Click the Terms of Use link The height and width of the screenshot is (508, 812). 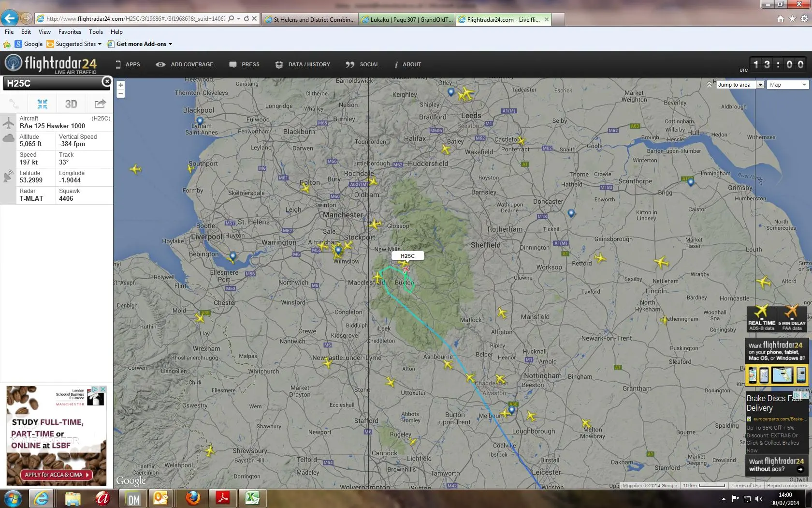746,485
